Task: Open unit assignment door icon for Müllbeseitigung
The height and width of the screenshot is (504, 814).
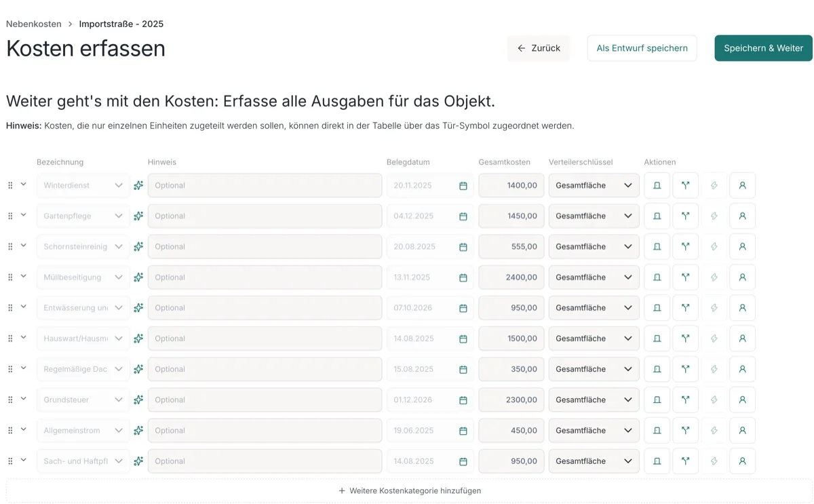Action: [657, 277]
